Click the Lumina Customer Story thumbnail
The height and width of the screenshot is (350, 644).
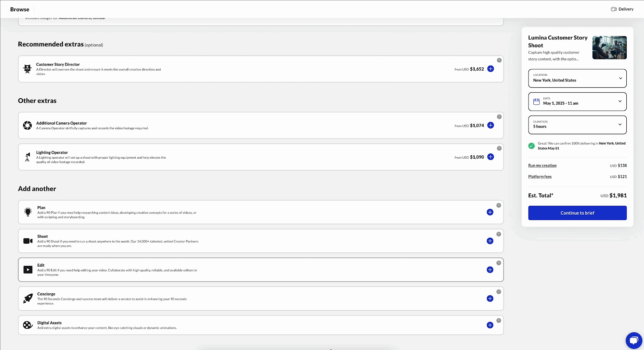pos(609,48)
